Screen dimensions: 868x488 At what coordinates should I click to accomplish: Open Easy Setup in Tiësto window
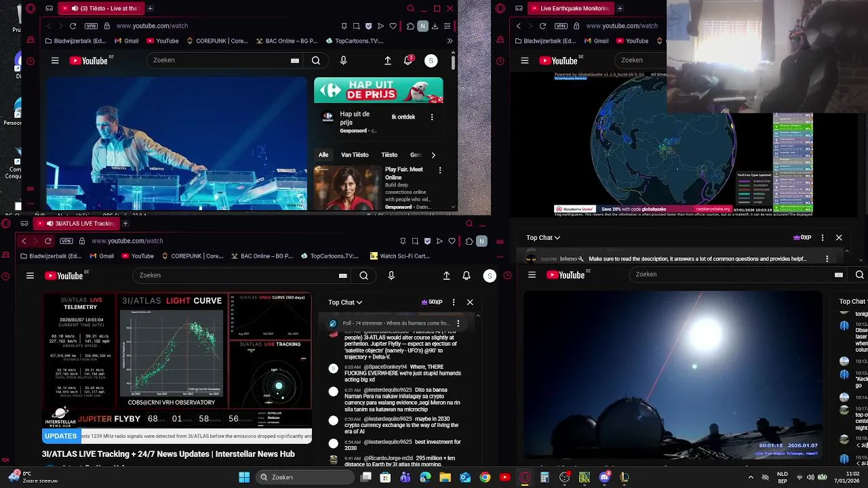click(447, 26)
